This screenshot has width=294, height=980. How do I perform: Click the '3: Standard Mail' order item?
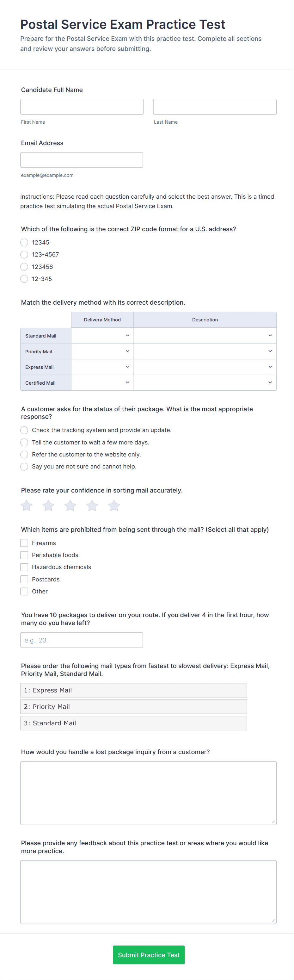[x=133, y=723]
